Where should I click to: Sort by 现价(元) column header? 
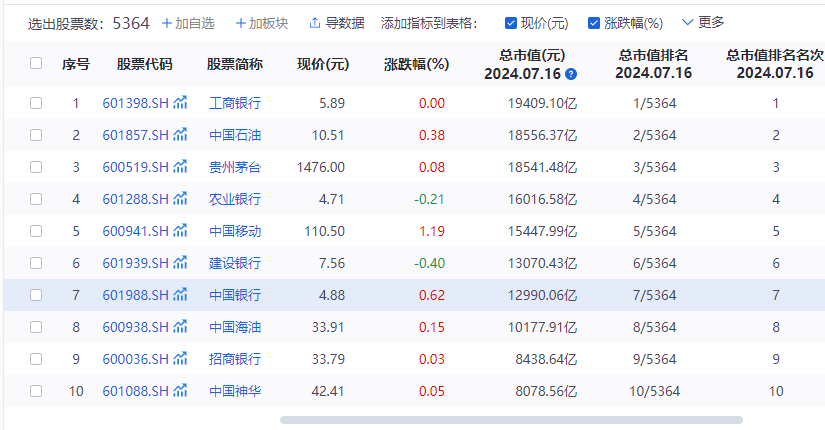coord(323,64)
